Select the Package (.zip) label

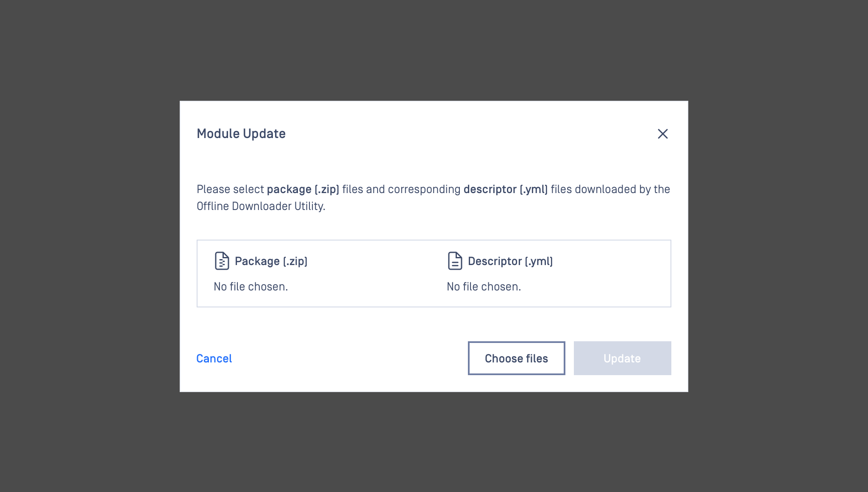pyautogui.click(x=271, y=261)
